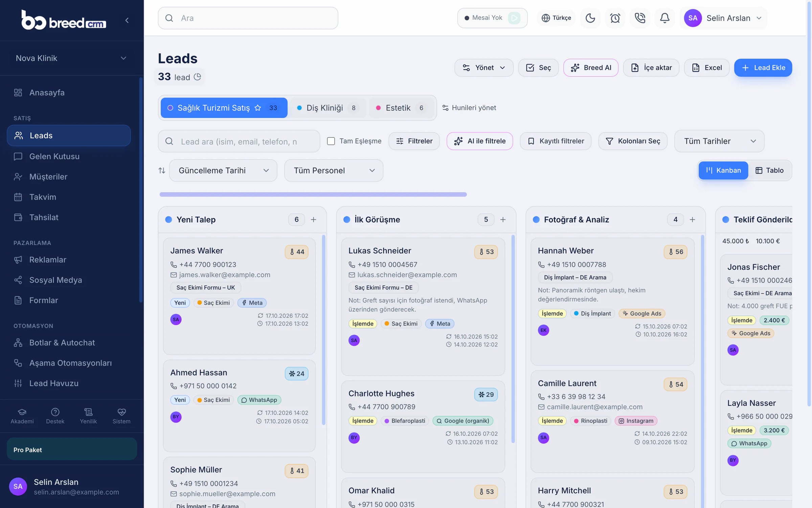Image resolution: width=812 pixels, height=508 pixels.
Task: Open Botlar & Autochat in the sidebar
Action: pos(69,343)
